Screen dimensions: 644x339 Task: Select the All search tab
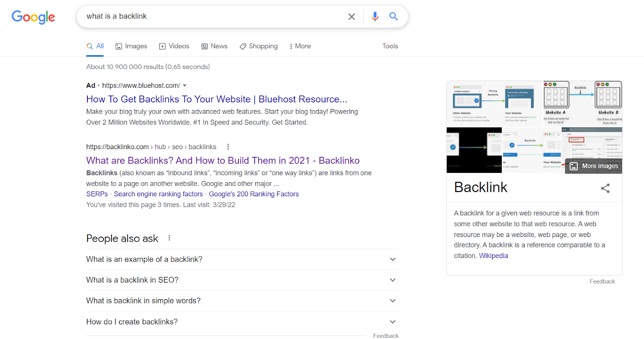pyautogui.click(x=95, y=46)
